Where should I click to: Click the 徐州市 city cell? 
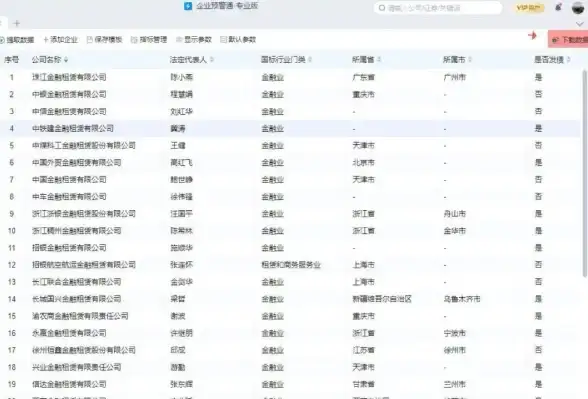click(454, 350)
